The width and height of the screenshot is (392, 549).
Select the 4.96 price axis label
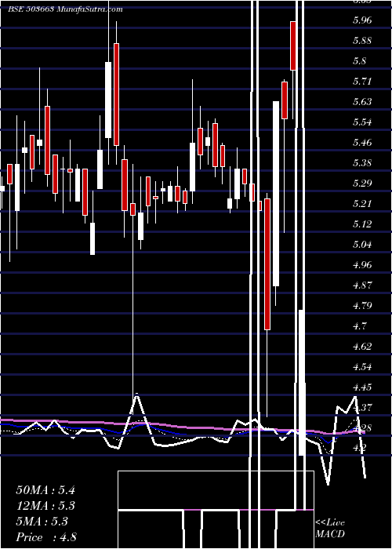pyautogui.click(x=362, y=265)
